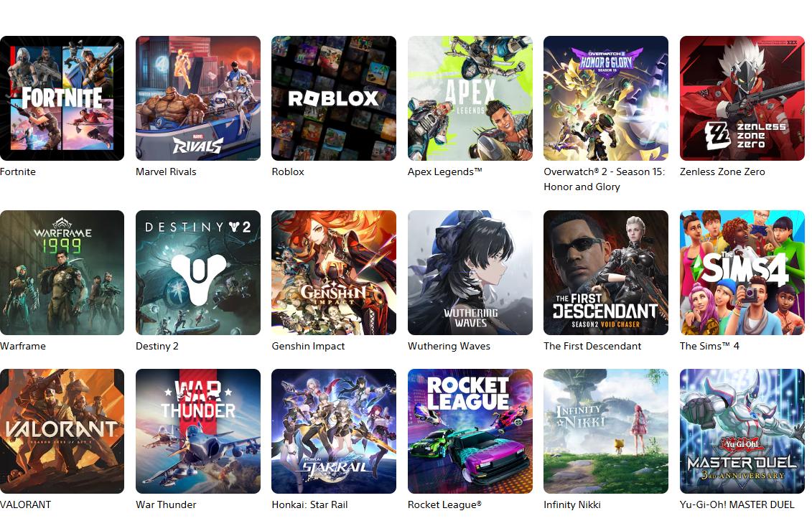Click The Sims 4 cover art
The width and height of the screenshot is (812, 526).
(x=742, y=273)
